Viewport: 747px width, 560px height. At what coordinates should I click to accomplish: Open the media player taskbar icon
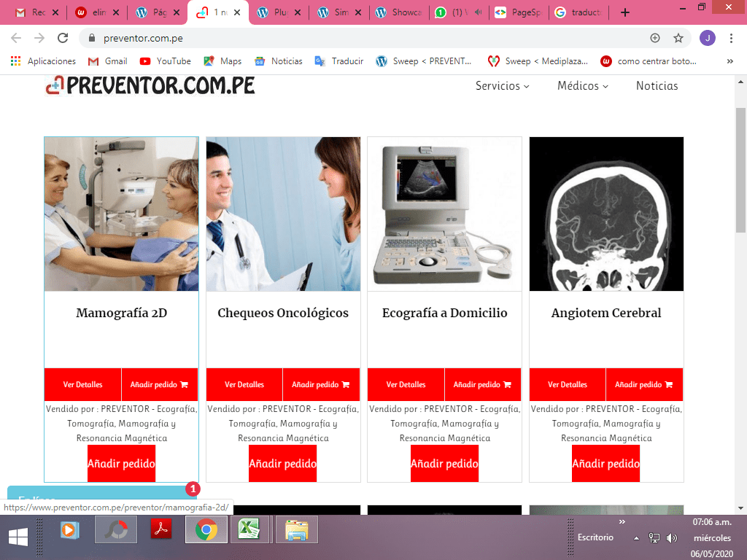(x=69, y=529)
